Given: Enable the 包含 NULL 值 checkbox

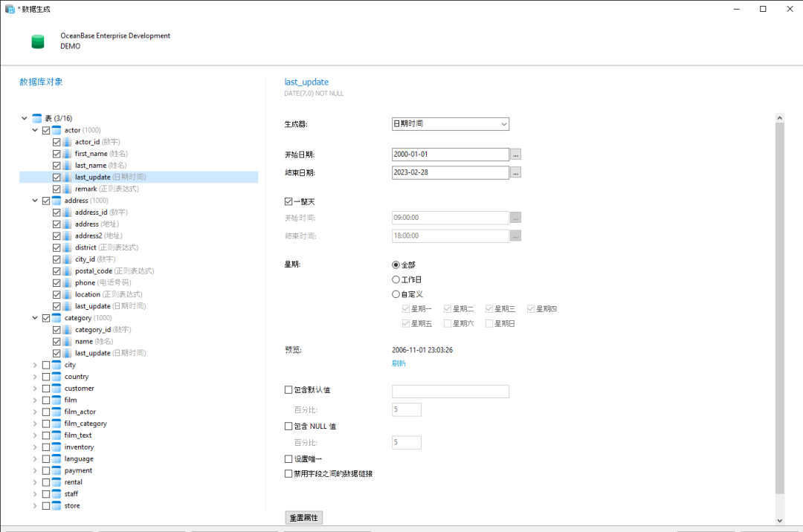Looking at the screenshot, I should click(288, 426).
